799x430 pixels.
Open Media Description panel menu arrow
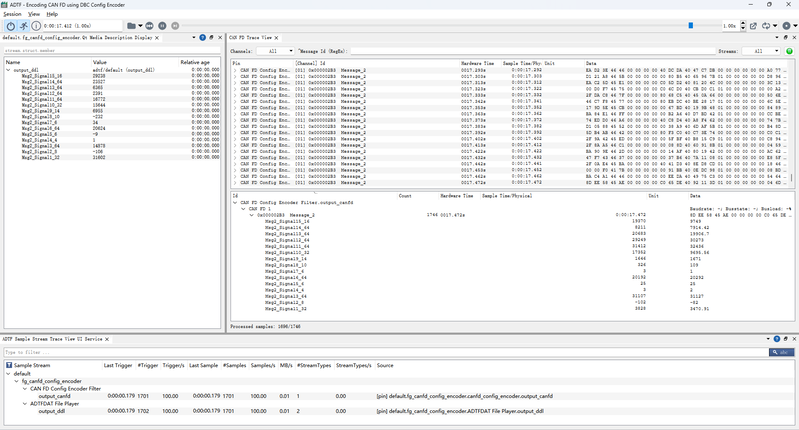[x=194, y=38]
